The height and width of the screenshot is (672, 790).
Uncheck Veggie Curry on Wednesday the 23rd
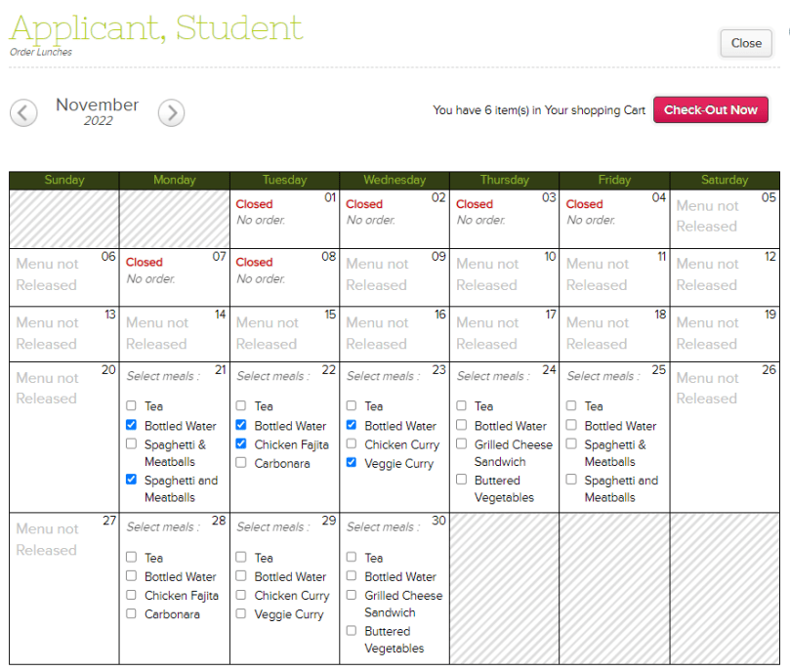pos(352,463)
